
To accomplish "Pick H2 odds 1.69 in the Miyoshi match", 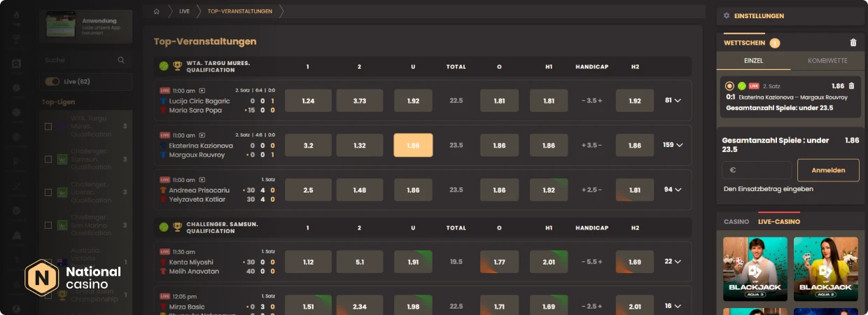I will [x=635, y=262].
